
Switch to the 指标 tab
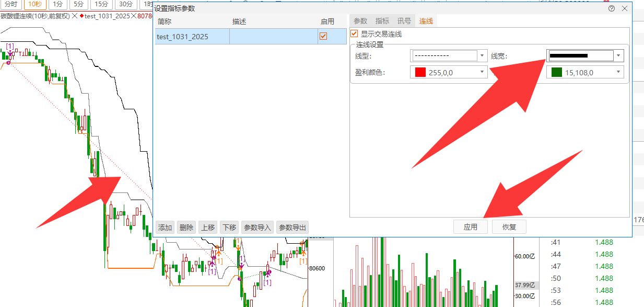point(382,21)
